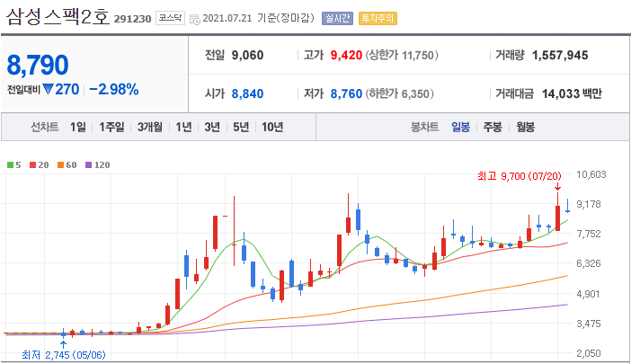
Task: Show the 5년 line chart
Action: (x=241, y=127)
